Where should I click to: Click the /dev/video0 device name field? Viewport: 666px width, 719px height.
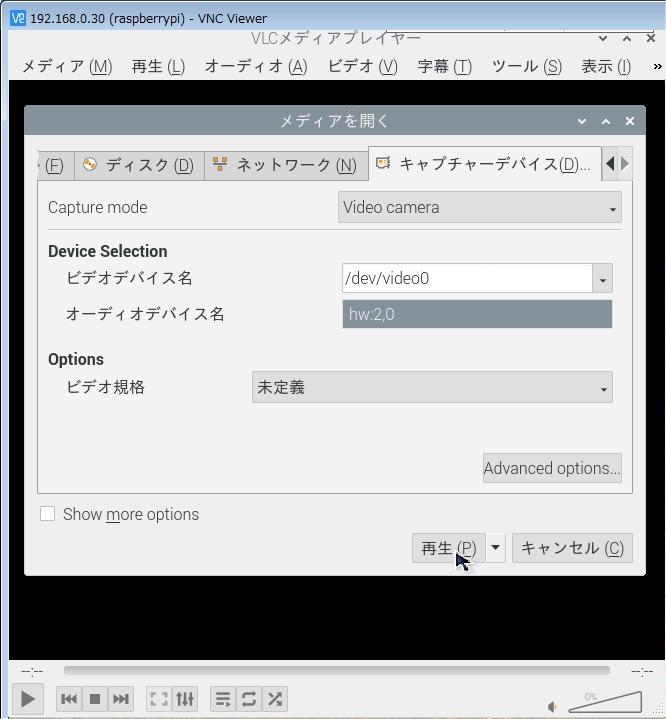467,278
